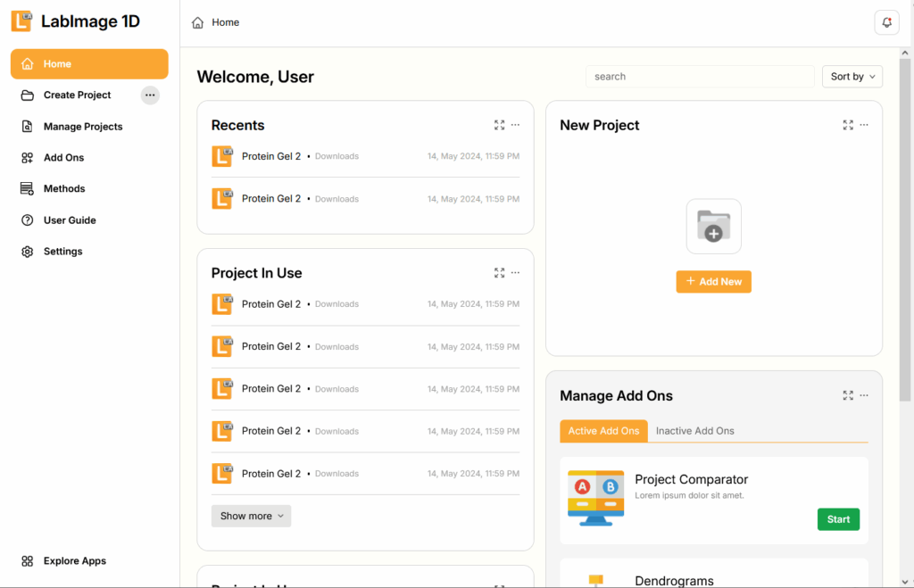Click the ellipsis button beside Create Project
Image resolution: width=914 pixels, height=588 pixels.
coord(150,95)
